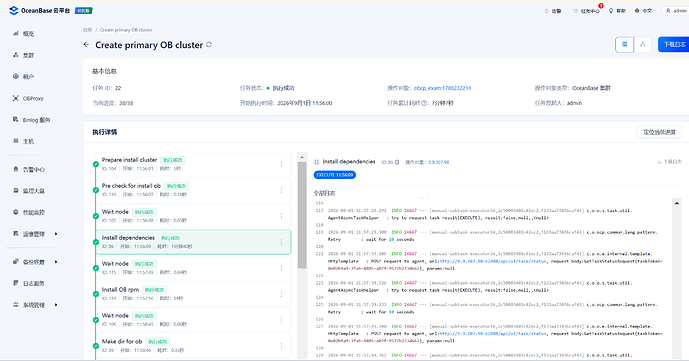689x361 pixels.
Task: Switch to flow graph view of task
Action: coord(643,44)
